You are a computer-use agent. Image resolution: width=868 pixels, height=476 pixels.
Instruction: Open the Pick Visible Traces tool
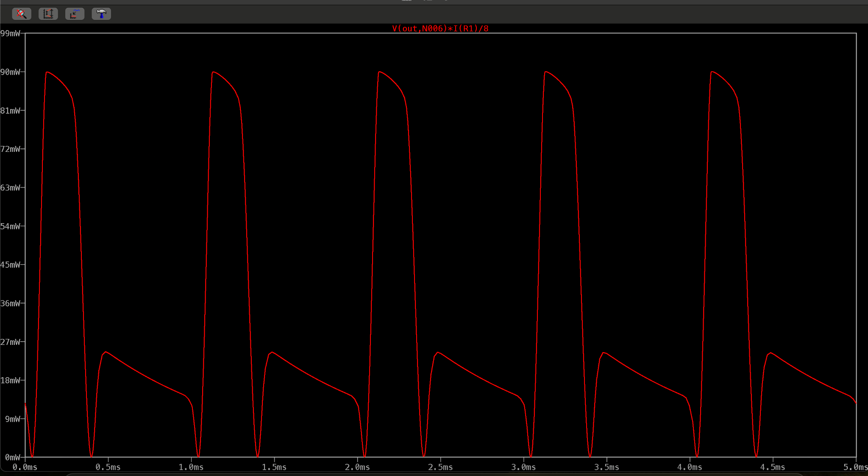point(75,14)
